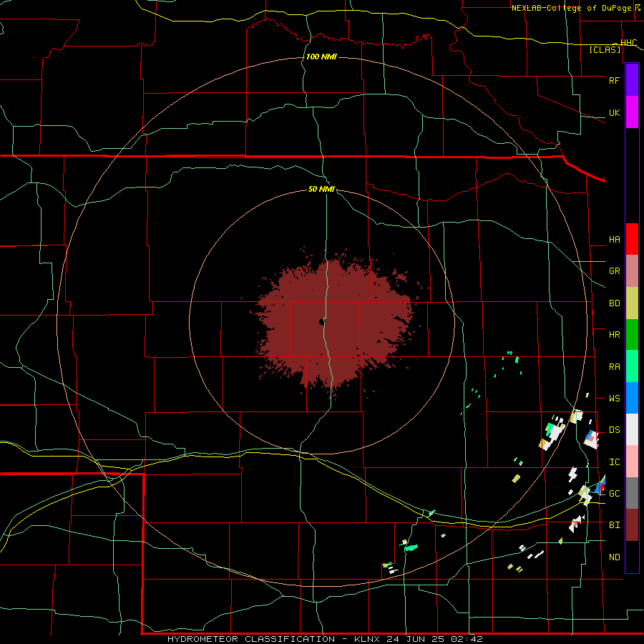Click the 'GC' legend label

click(x=614, y=494)
